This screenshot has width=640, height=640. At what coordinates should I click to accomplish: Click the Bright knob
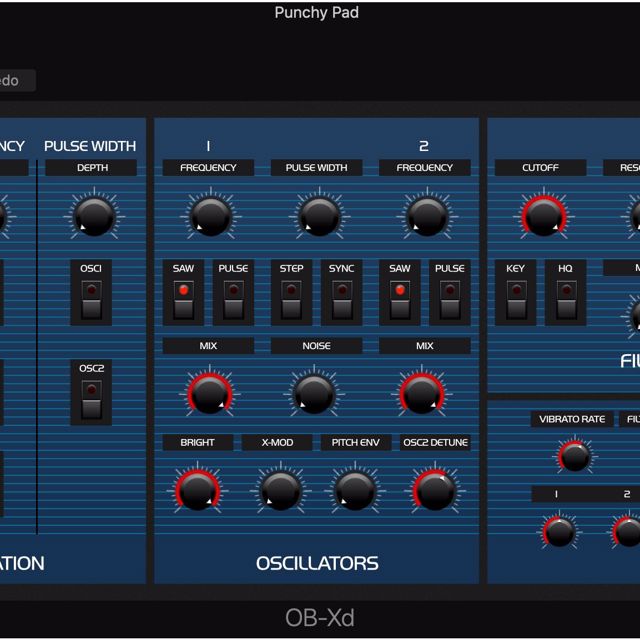198,491
